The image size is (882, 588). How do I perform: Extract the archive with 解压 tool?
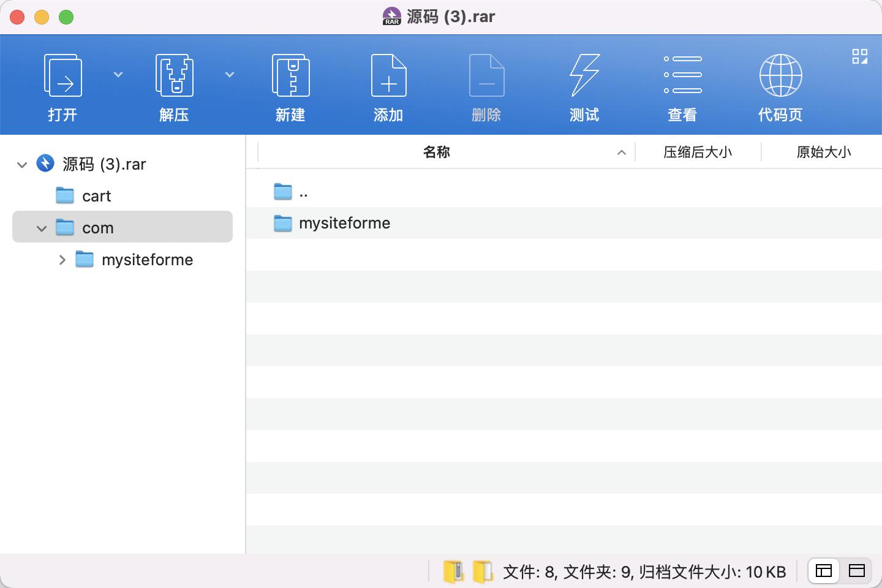point(173,86)
